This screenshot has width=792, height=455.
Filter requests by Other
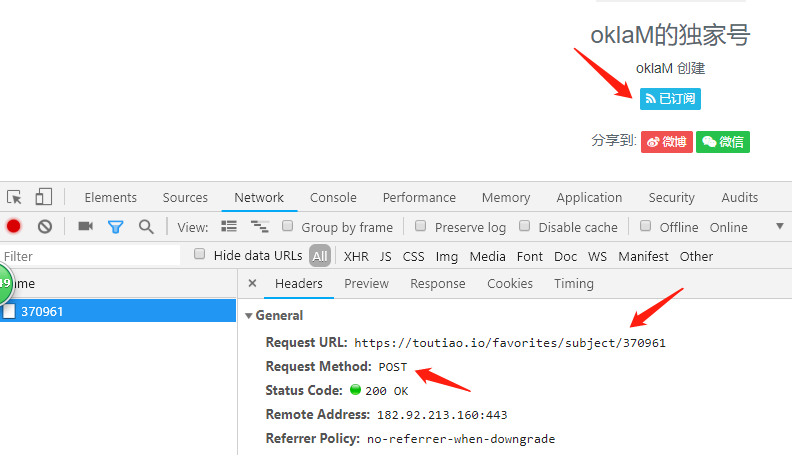[x=696, y=257]
